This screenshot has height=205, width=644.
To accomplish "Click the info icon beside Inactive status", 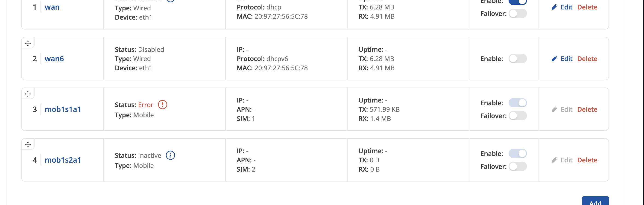I will (170, 155).
